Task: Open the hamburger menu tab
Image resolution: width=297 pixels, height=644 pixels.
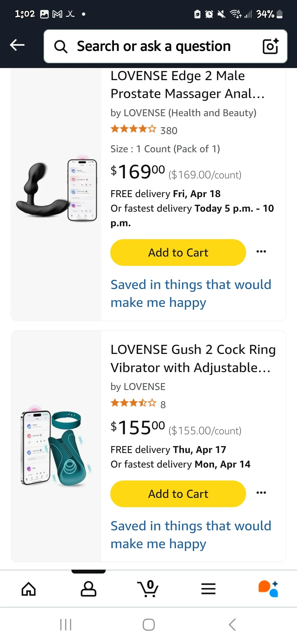Action: [x=208, y=589]
